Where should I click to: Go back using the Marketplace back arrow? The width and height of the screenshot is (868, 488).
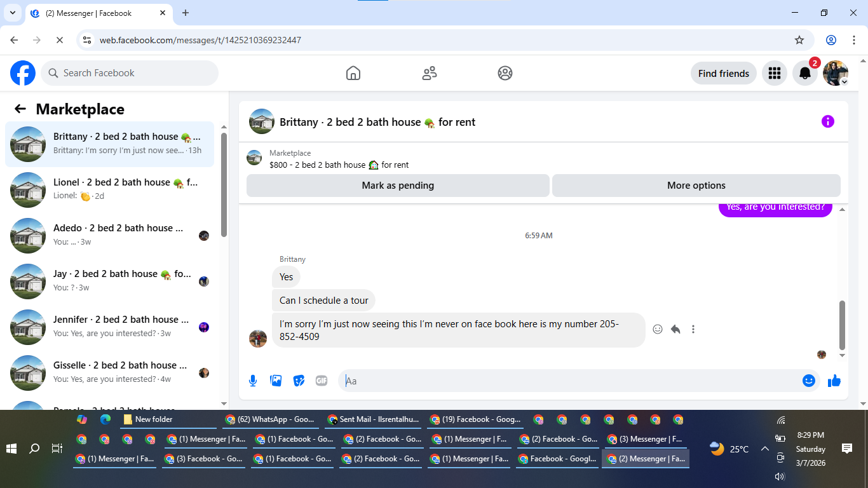[20, 109]
